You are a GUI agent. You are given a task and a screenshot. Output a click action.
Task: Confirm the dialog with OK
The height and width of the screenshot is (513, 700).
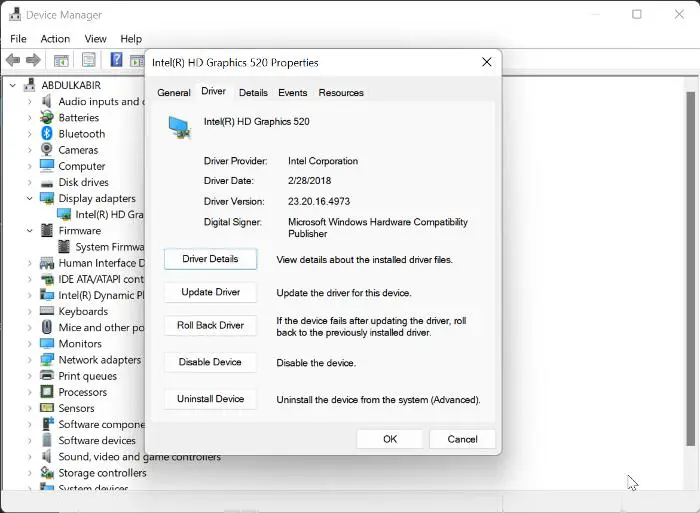point(390,439)
